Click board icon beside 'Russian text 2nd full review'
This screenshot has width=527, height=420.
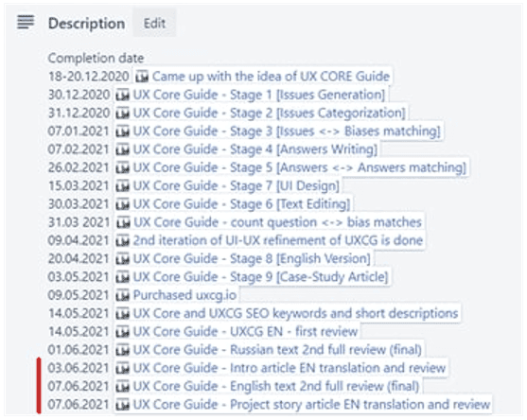tap(122, 350)
